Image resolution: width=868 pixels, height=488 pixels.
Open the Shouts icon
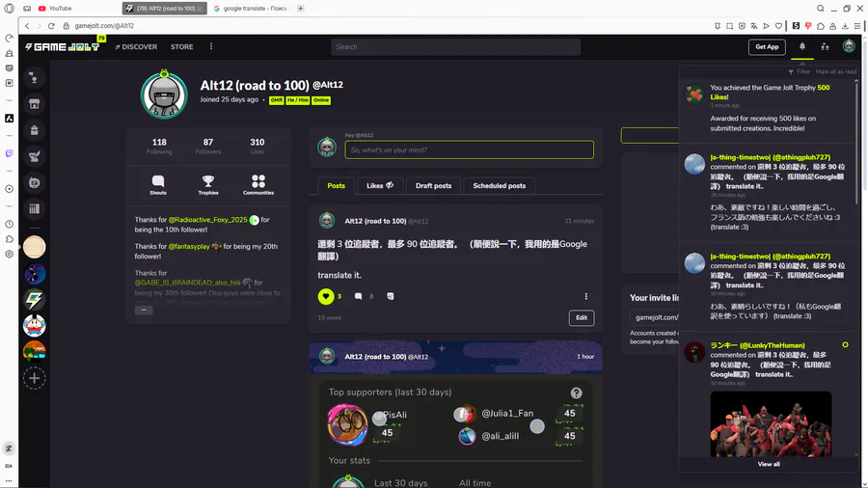coord(158,185)
